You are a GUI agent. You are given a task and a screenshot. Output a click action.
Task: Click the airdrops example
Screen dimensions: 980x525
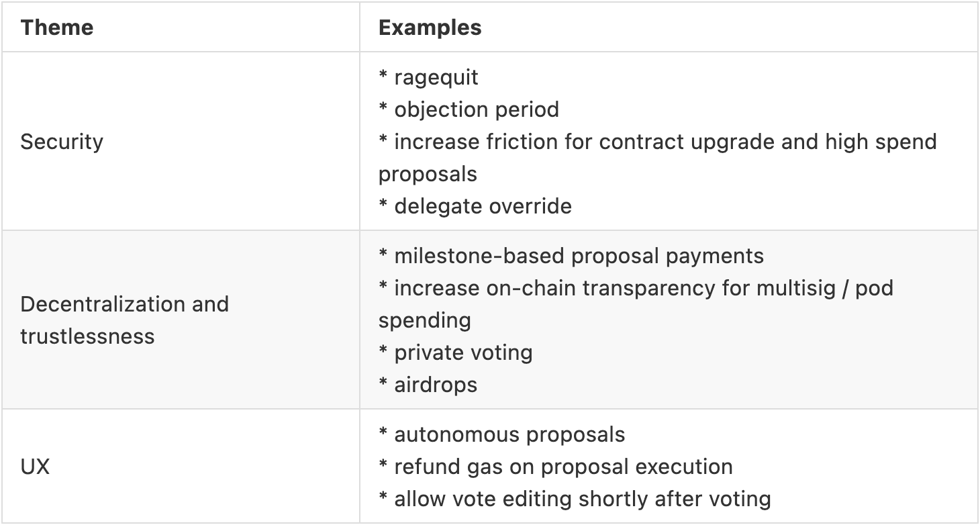[436, 385]
